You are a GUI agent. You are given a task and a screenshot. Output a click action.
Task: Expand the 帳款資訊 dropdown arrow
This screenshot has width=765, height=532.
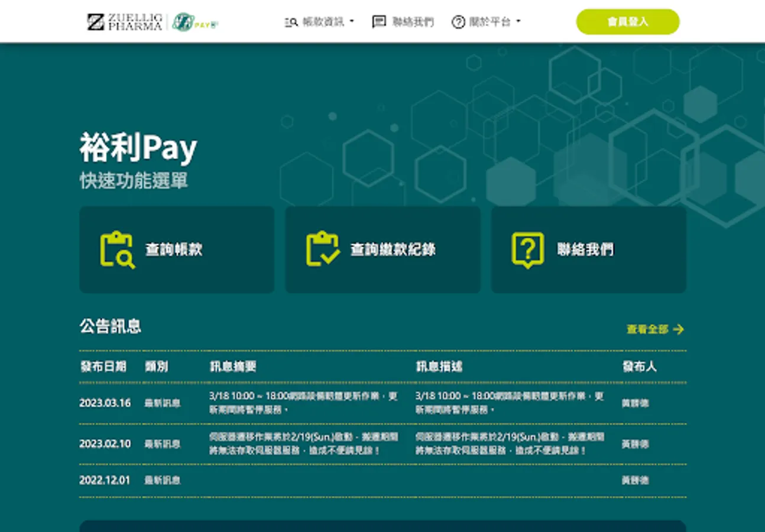pos(352,22)
